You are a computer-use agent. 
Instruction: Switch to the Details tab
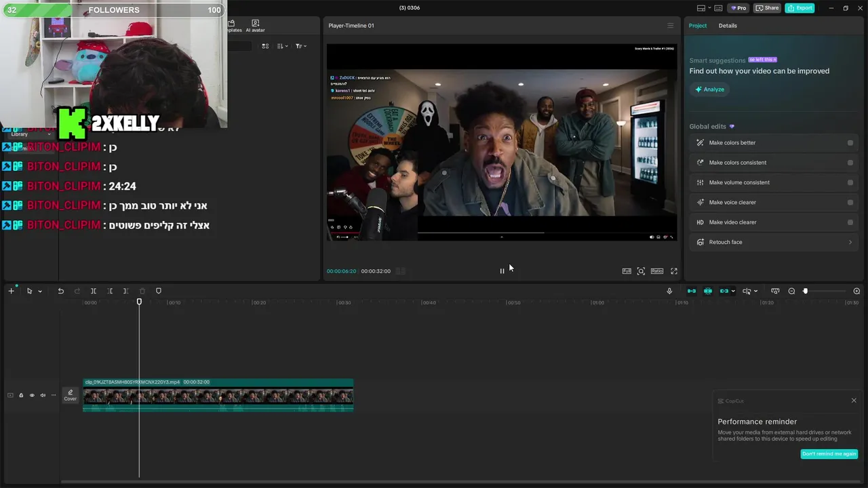pos(728,26)
